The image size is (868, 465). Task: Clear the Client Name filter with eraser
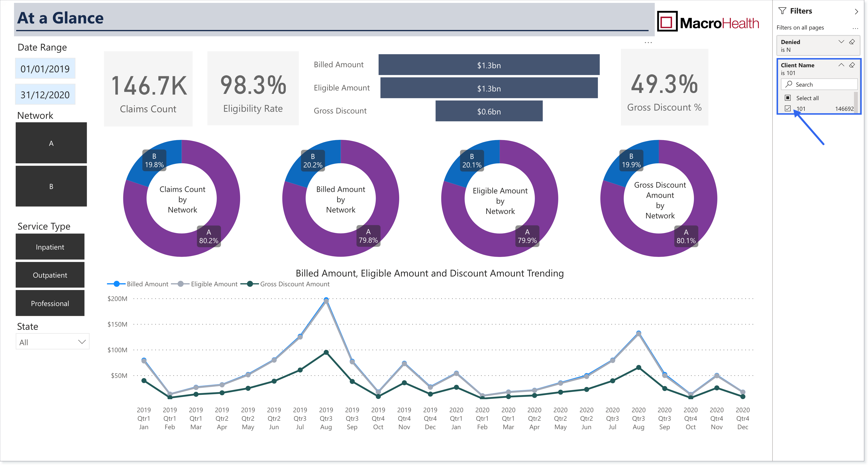[x=852, y=65]
